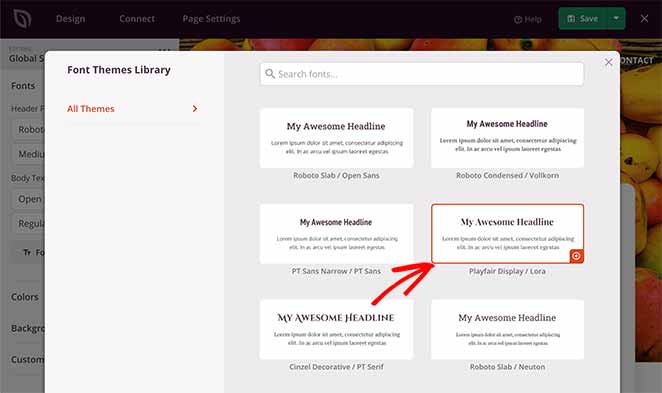The height and width of the screenshot is (393, 662).
Task: Click the Save button
Action: pos(583,19)
